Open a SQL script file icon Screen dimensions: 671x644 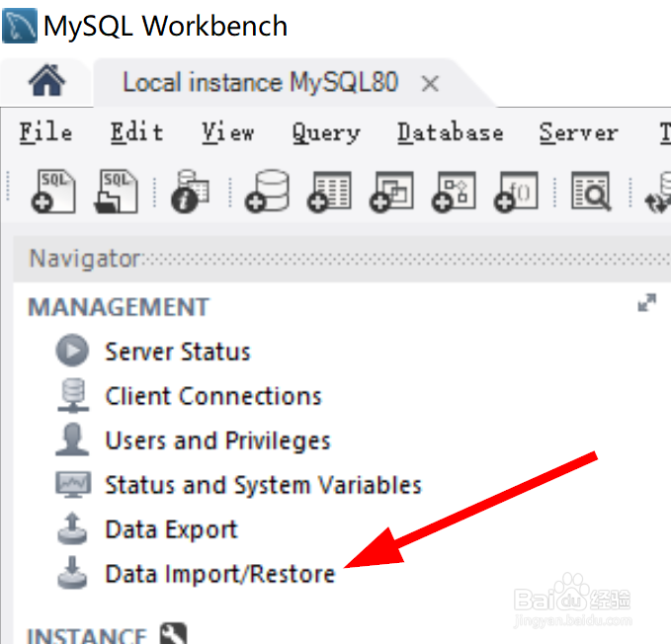tap(116, 192)
